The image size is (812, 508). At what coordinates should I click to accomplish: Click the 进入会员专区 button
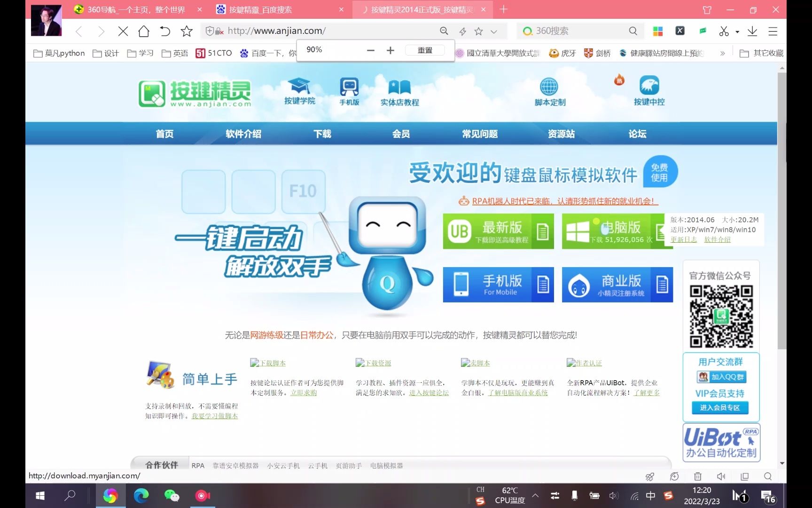coord(720,407)
